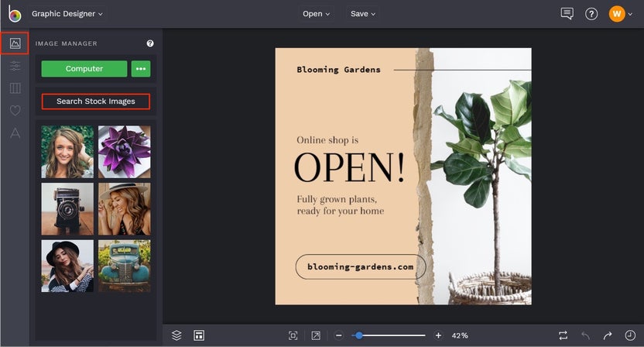
Task: Select the smiling woman portrait thumbnail
Action: [67, 152]
